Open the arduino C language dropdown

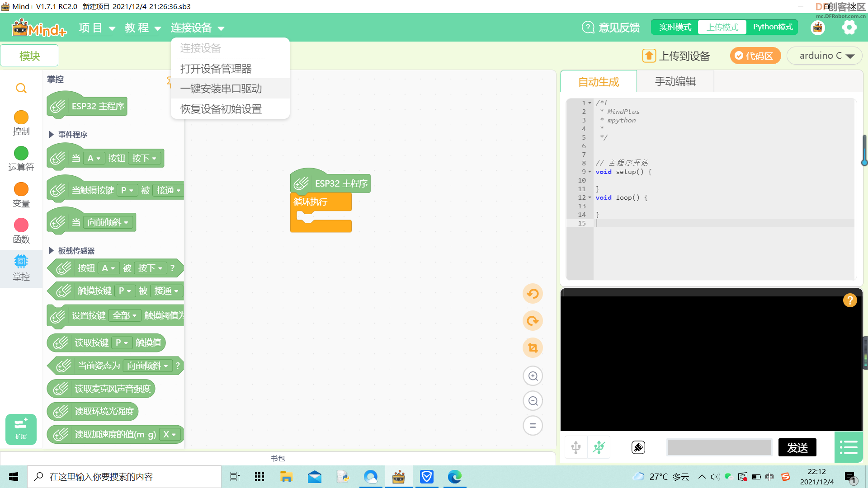(825, 56)
